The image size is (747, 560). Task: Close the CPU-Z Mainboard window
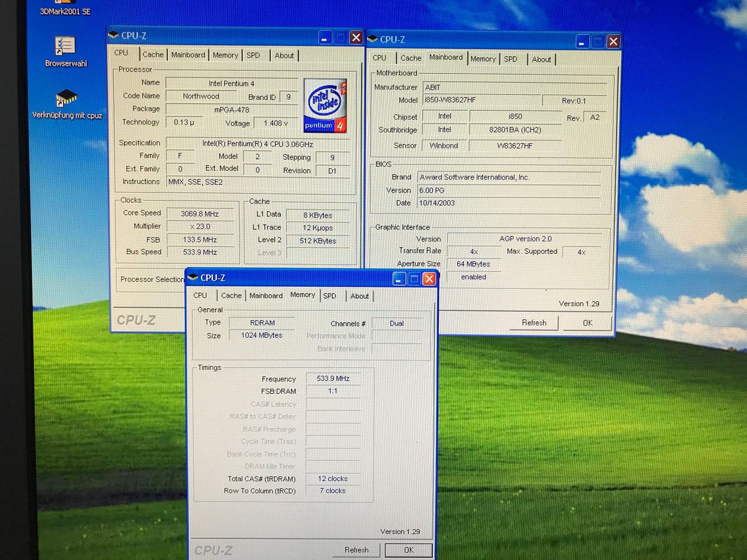614,42
